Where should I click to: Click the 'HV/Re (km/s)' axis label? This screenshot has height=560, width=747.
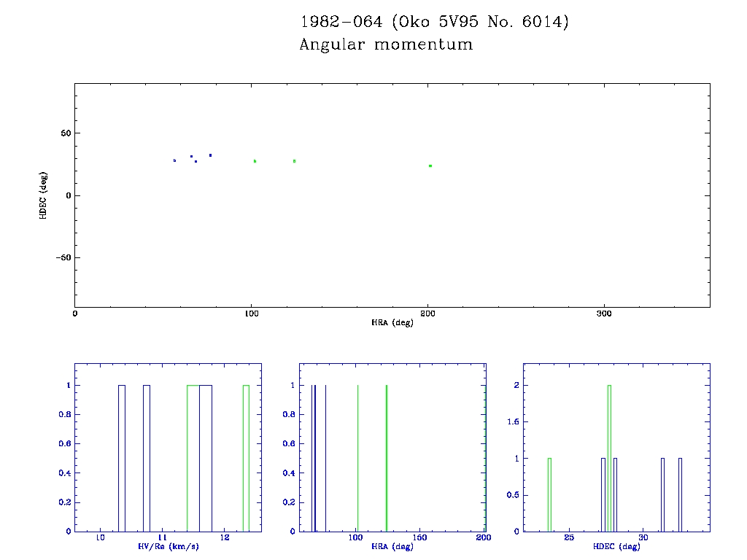[168, 546]
